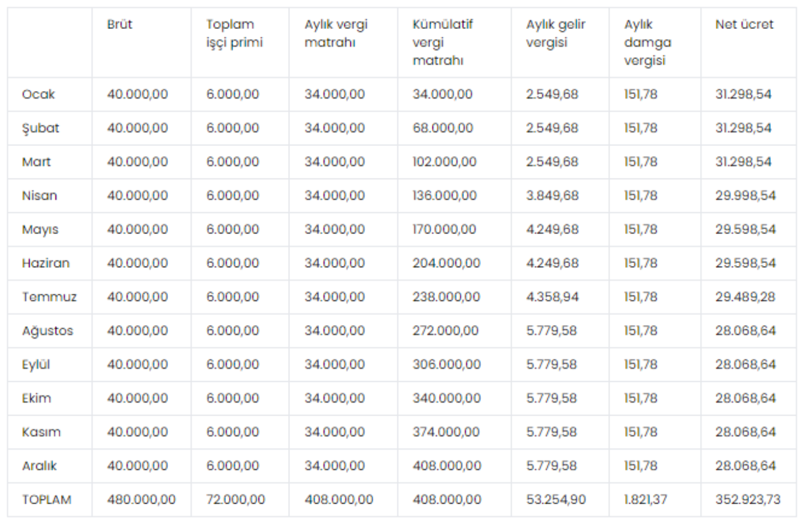Click Haziran net salary 29.598,54

pos(745,263)
